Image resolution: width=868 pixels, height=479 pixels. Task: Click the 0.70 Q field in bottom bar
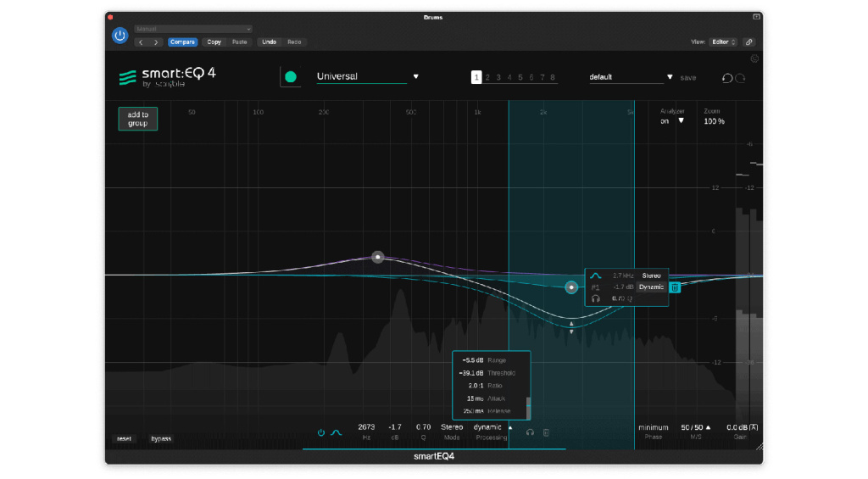pos(424,427)
